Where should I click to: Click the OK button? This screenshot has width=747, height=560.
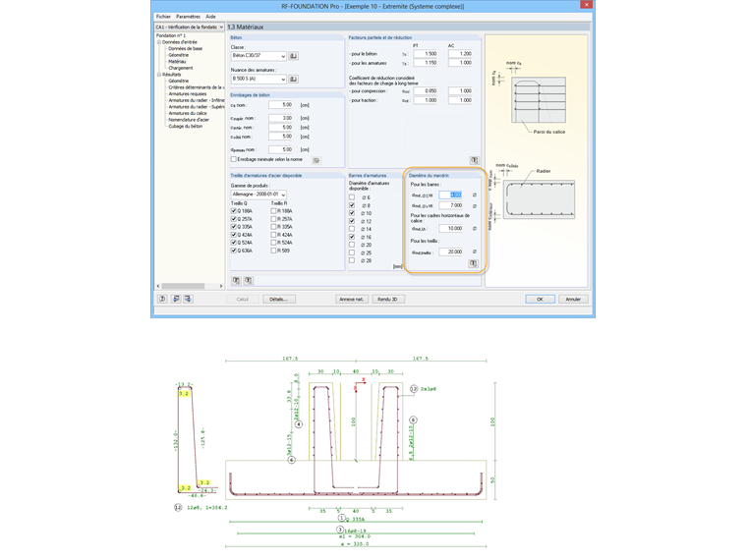pos(540,300)
